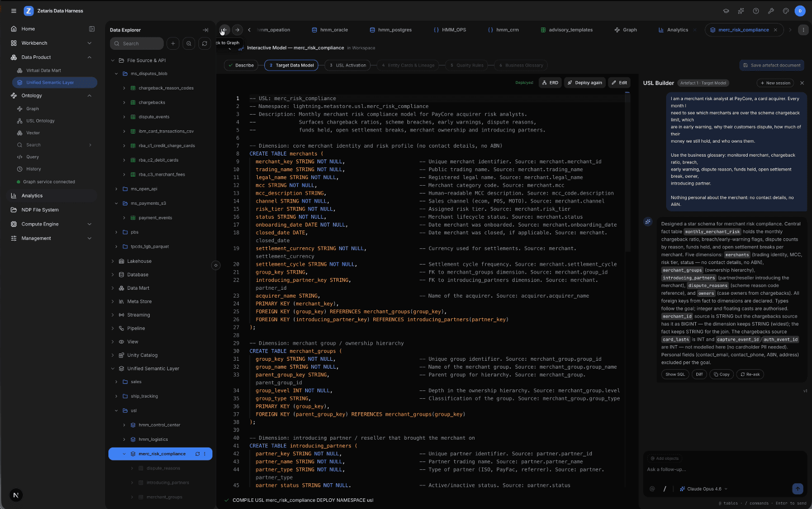Open the ERD view
Image resolution: width=812 pixels, height=509 pixels.
pos(550,82)
